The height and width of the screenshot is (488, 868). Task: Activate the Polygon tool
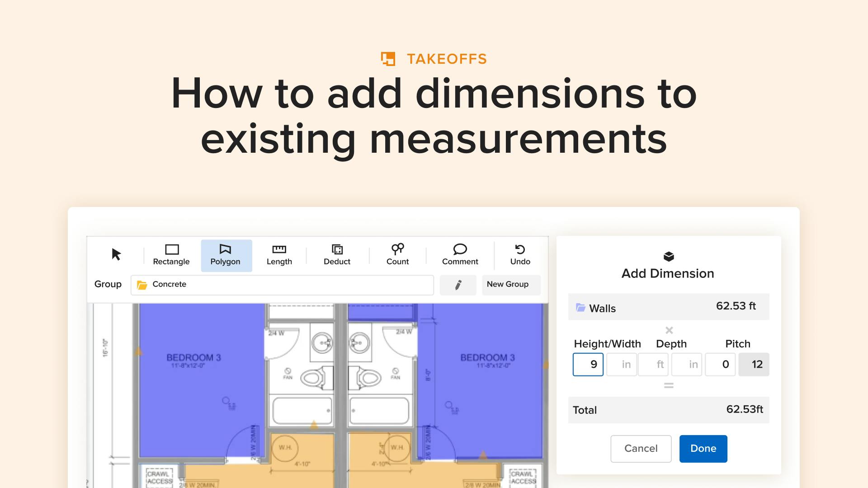point(226,255)
